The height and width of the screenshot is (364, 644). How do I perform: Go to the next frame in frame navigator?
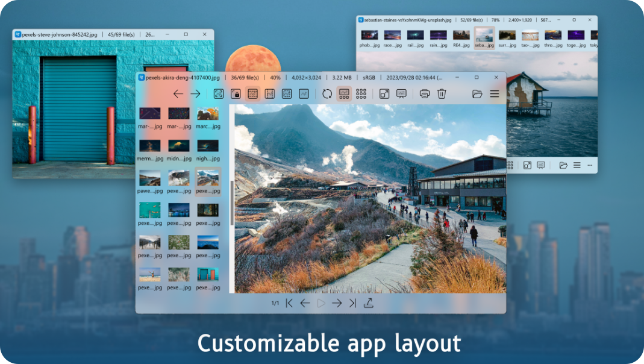click(337, 303)
